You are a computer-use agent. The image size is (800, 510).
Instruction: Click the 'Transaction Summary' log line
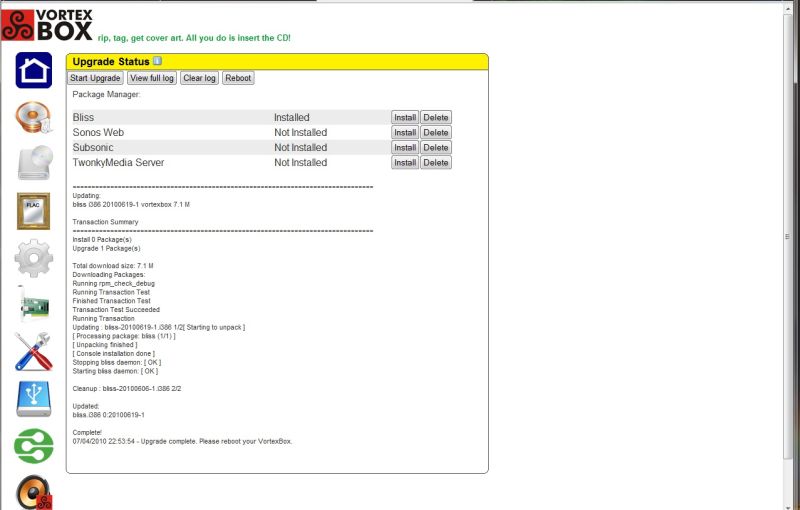[x=105, y=222]
